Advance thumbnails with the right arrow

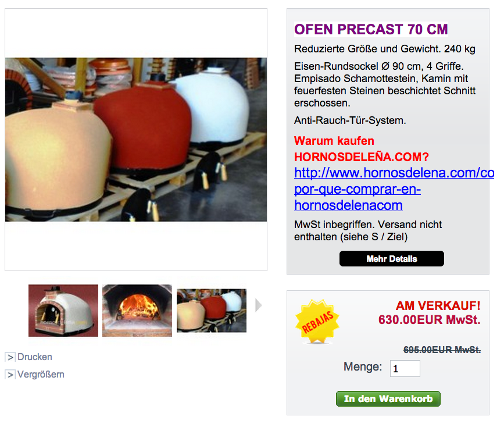(259, 305)
